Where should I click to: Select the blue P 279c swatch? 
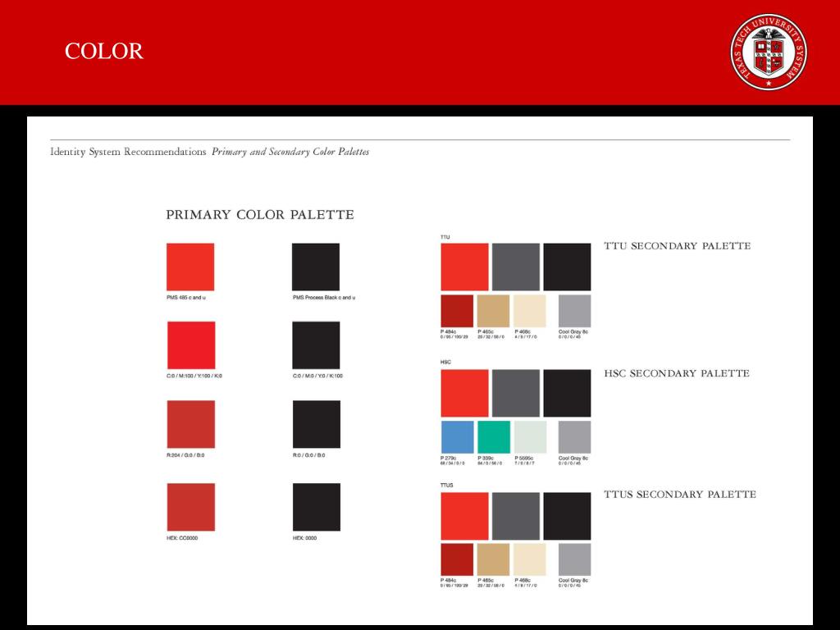click(458, 437)
